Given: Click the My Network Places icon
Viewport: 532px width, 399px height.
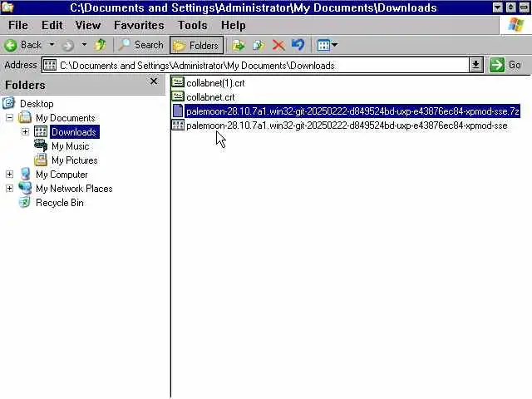Looking at the screenshot, I should 25,188.
